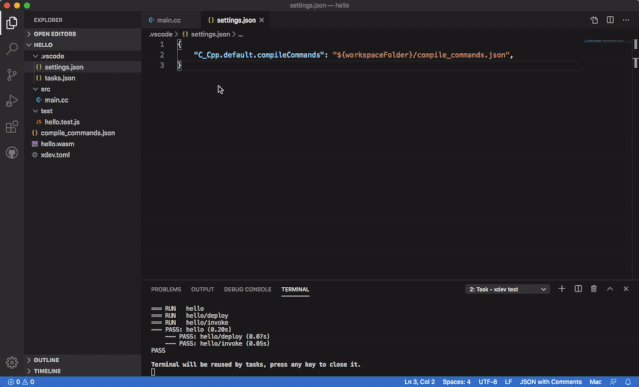The image size is (639, 387).
Task: Click Ln 3, Col 2 in status bar
Action: [419, 382]
